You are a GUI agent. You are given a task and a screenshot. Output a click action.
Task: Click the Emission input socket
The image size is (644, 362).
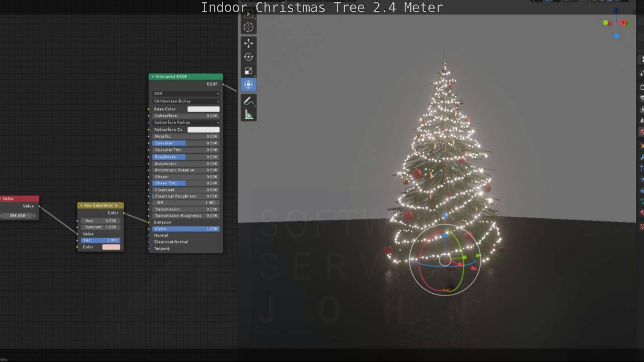coord(149,222)
